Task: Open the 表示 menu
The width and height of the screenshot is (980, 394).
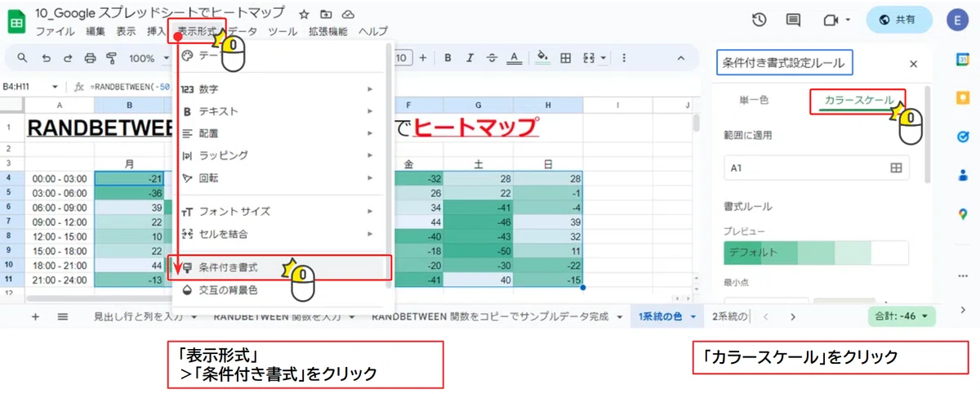Action: tap(126, 32)
